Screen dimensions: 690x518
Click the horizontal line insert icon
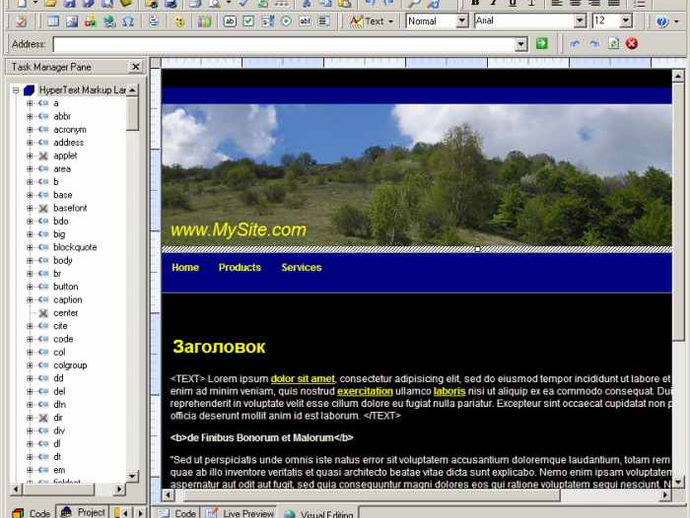(154, 21)
